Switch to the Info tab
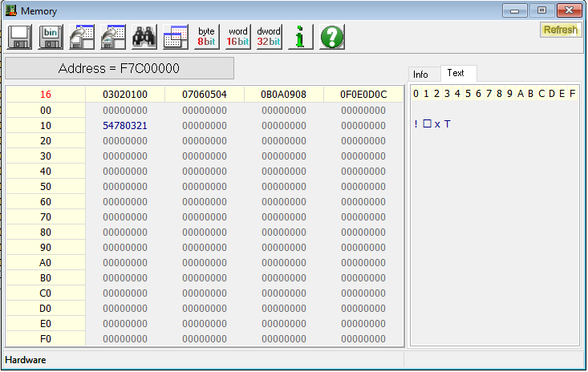 point(421,75)
